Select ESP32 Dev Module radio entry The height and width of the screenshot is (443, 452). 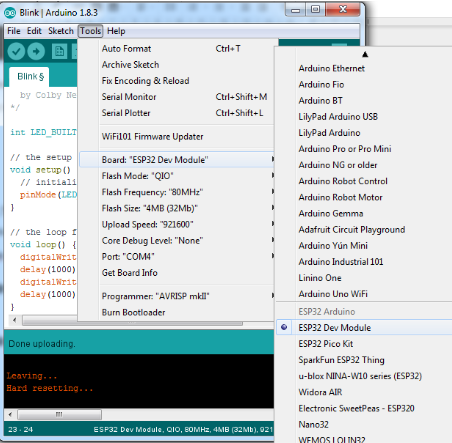[364, 327]
